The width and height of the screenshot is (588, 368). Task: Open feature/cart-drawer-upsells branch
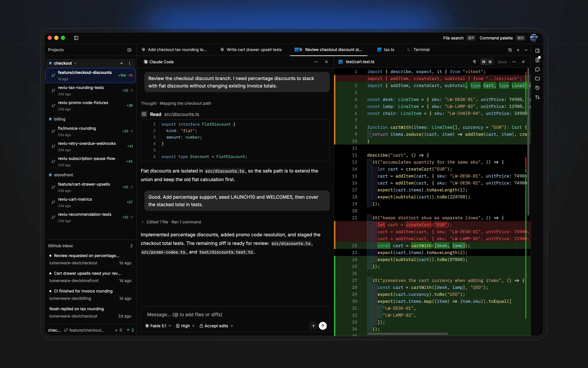[90, 187]
